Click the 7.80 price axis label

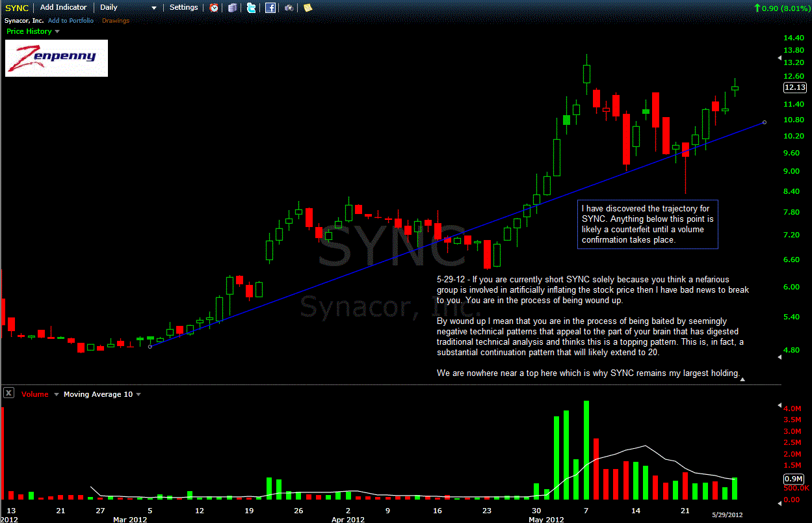pyautogui.click(x=792, y=212)
